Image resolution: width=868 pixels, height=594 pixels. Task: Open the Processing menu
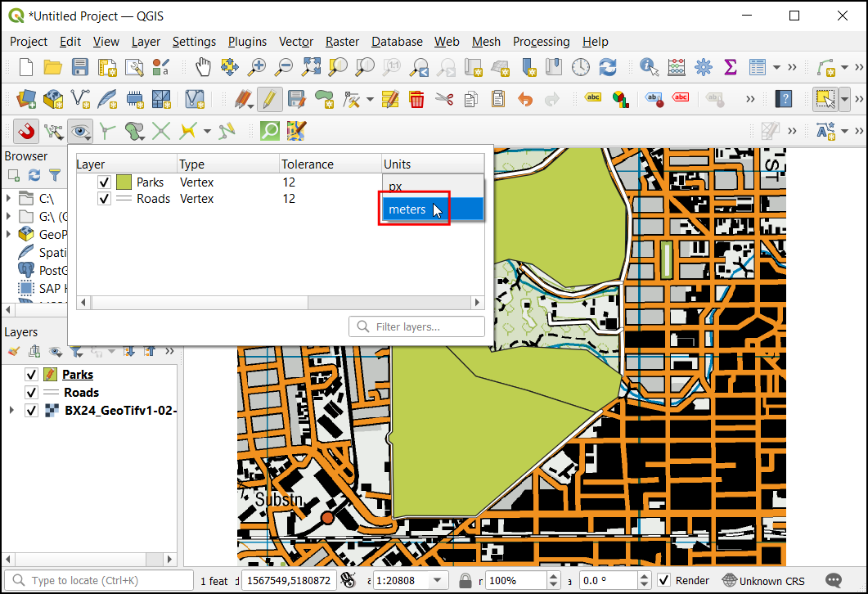541,42
